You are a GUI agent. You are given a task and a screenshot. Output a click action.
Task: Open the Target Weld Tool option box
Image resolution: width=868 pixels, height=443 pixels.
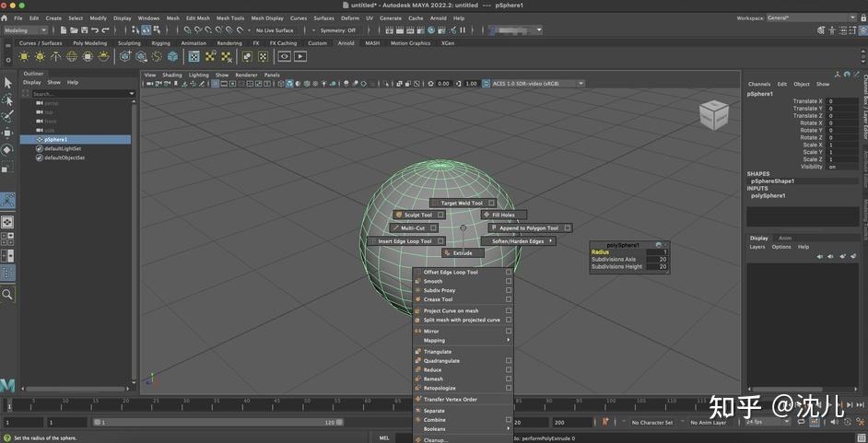point(491,203)
